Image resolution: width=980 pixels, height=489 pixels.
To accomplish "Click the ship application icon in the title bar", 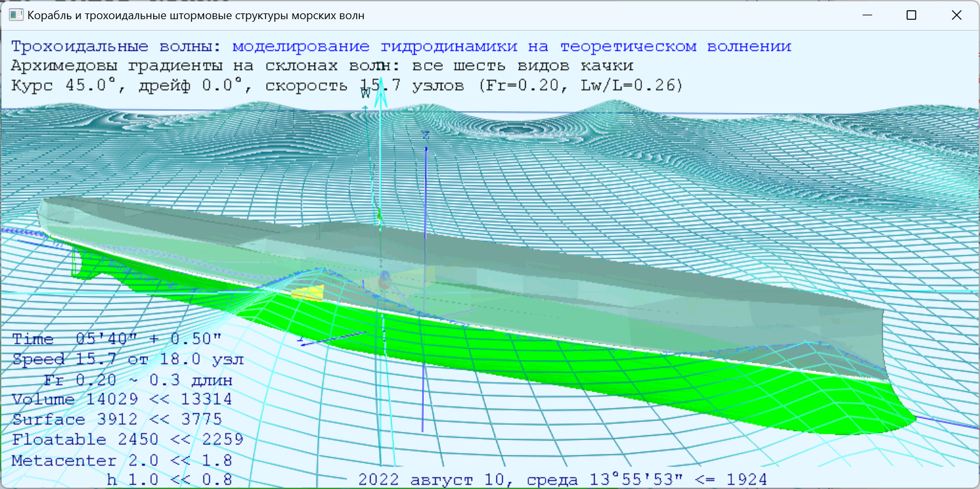I will click(x=16, y=14).
